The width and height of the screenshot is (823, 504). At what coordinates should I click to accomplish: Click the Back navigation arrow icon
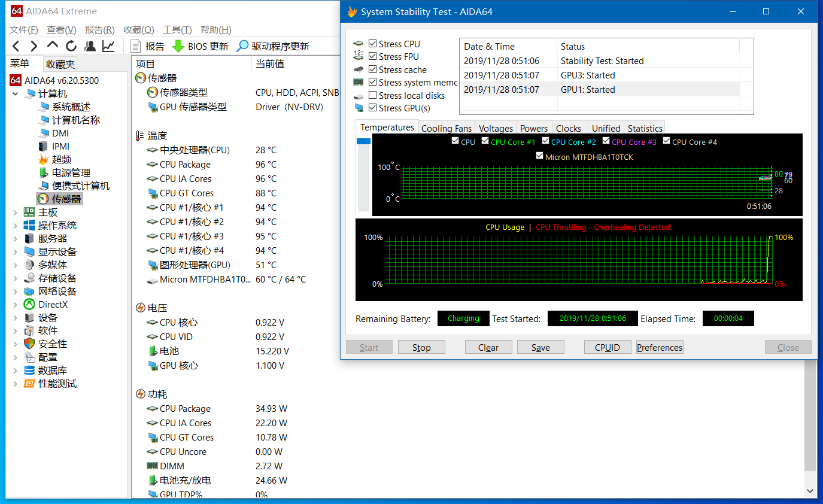click(x=16, y=46)
